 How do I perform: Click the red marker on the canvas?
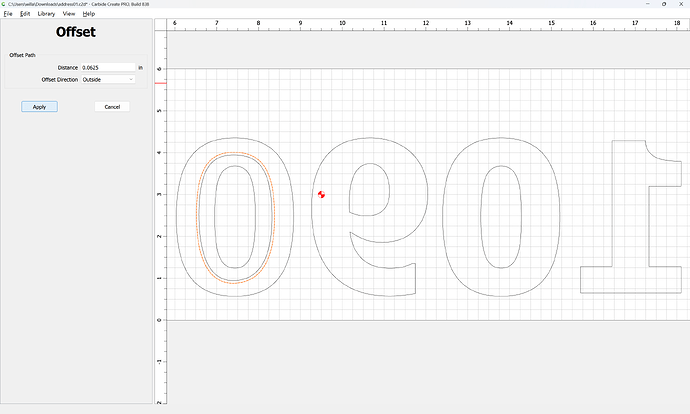[321, 194]
